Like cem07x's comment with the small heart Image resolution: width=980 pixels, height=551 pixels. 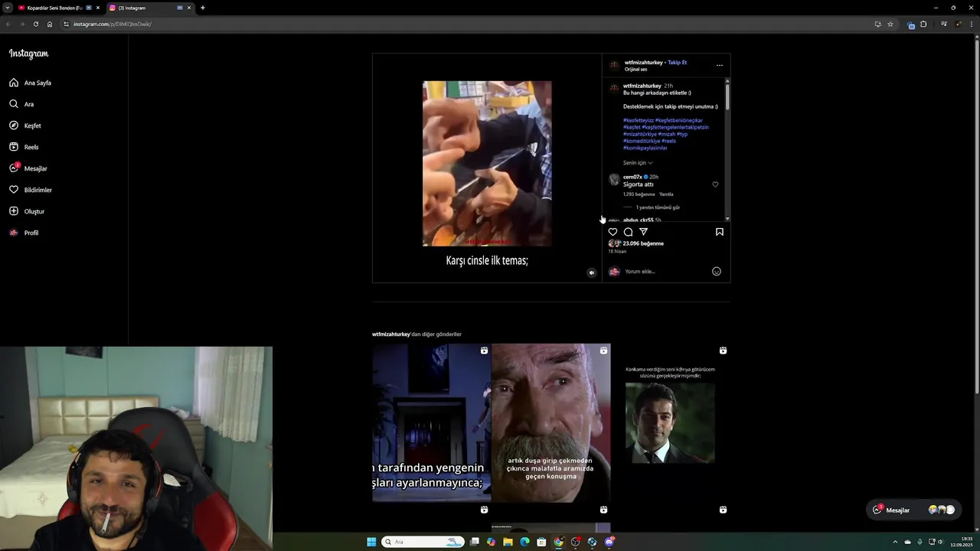(x=715, y=184)
